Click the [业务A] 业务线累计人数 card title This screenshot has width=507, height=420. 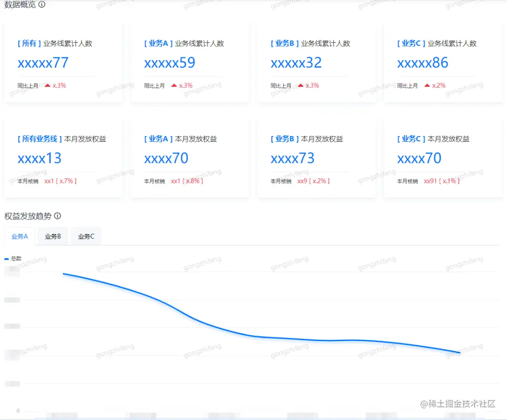pyautogui.click(x=184, y=43)
